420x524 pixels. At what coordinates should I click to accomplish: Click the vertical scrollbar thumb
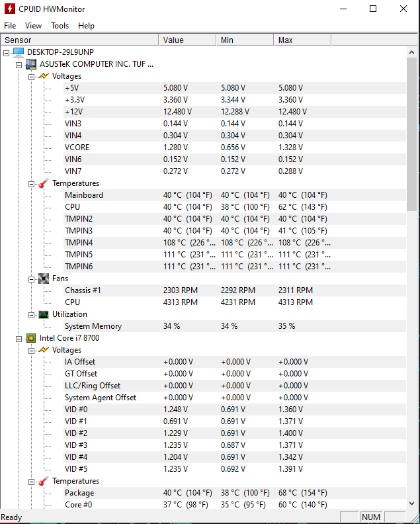tap(411, 134)
